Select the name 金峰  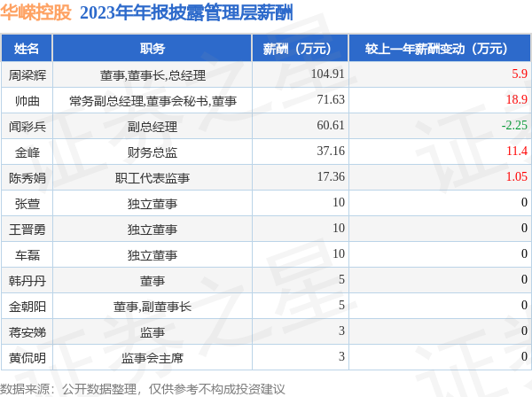[27, 152]
